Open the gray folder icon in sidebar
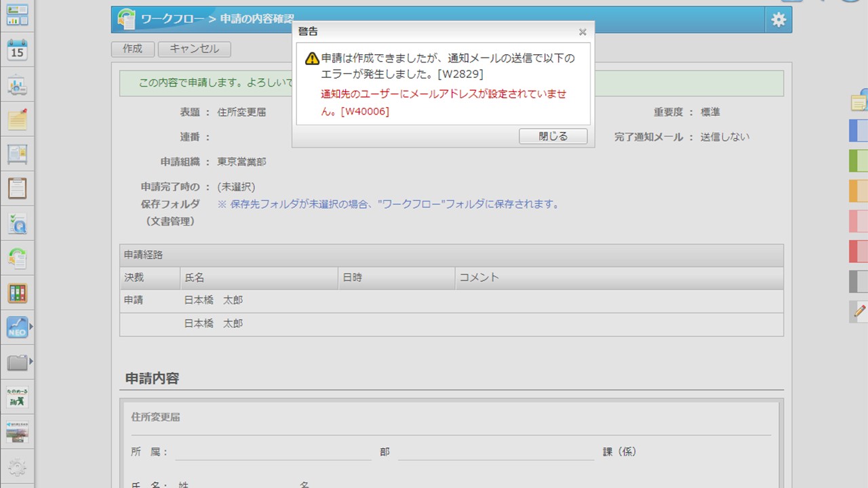 (x=17, y=362)
